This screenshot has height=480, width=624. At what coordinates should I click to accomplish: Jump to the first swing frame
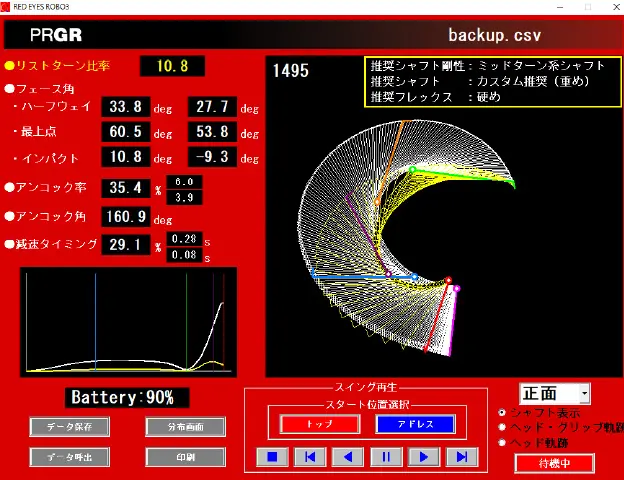(310, 457)
